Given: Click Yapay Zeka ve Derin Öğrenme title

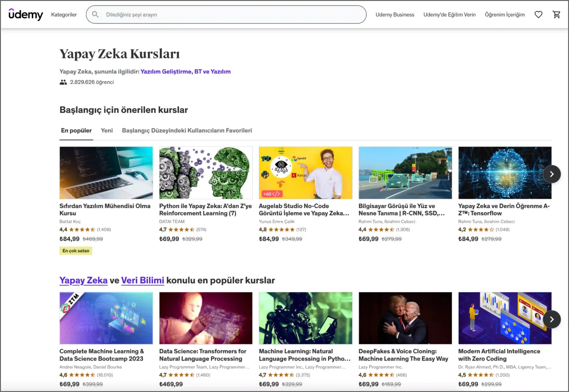Looking at the screenshot, I should (x=504, y=209).
